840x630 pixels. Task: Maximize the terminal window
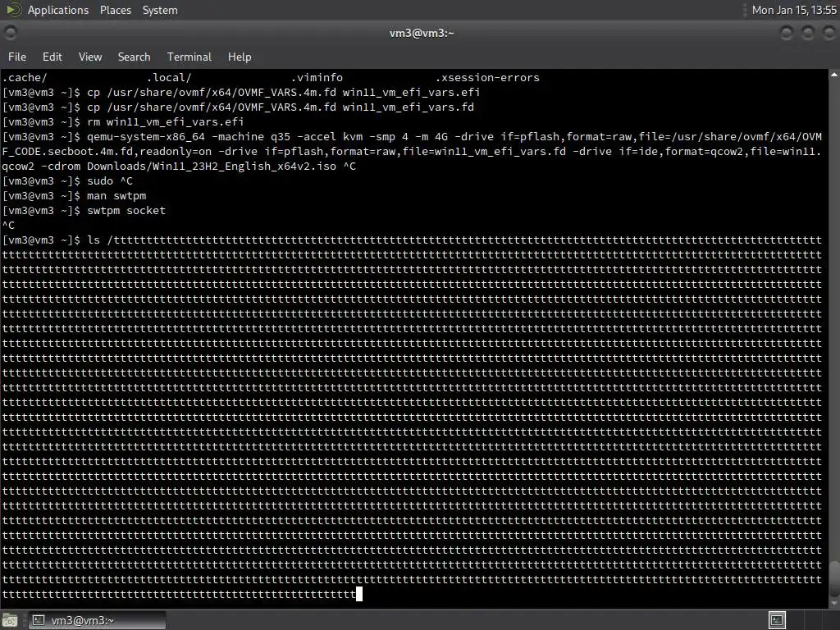point(807,33)
